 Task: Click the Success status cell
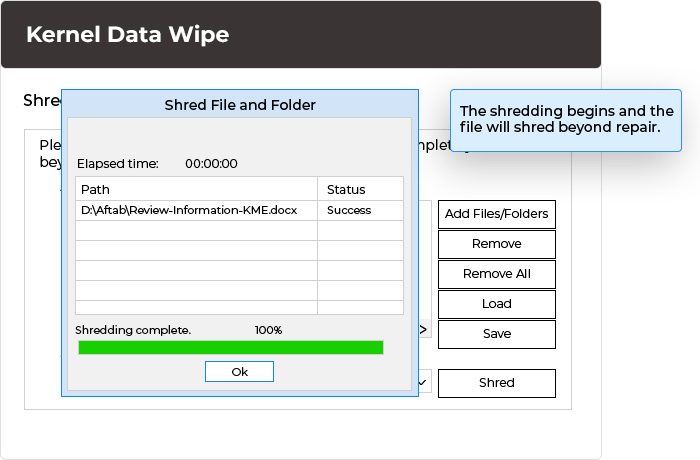(x=360, y=210)
